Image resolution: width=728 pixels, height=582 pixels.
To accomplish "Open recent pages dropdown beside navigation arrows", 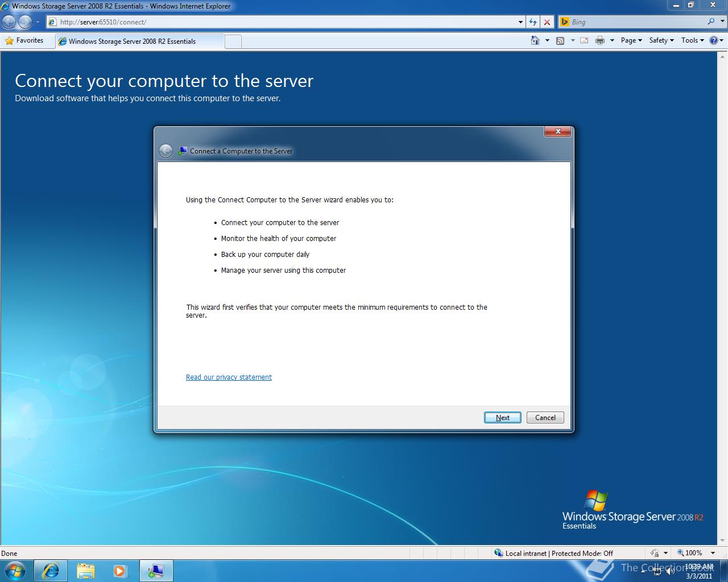I will 38,22.
